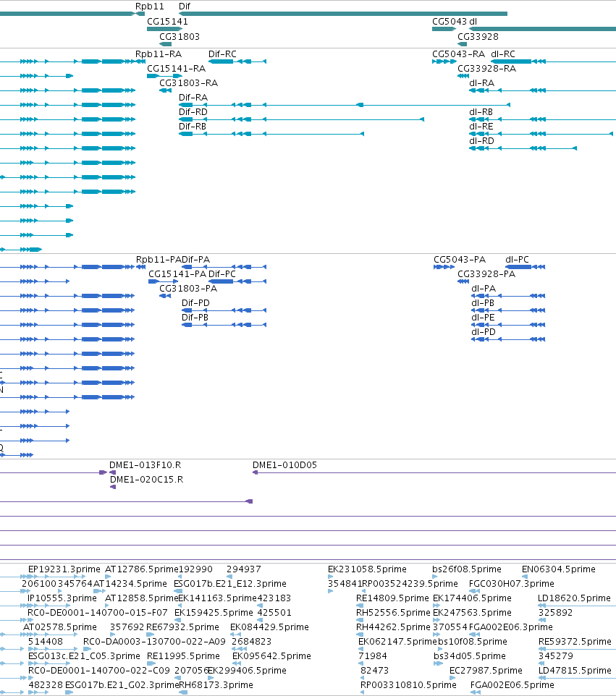Select EST EK231058.5prime
The image size is (616, 696).
pos(367,569)
